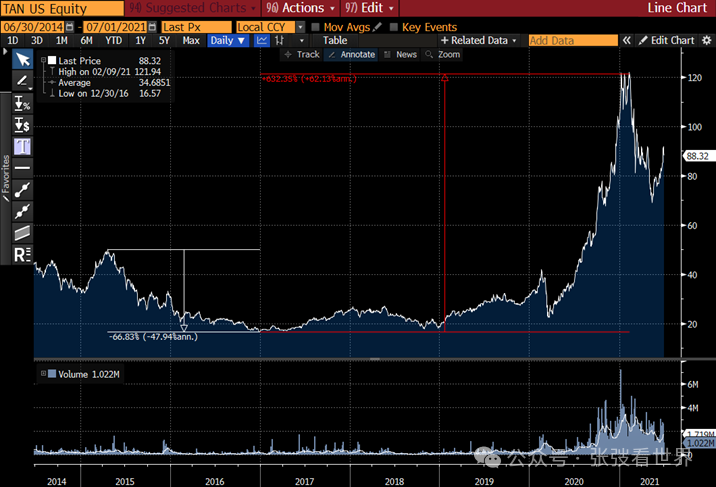Select the extended ray line tool
The image size is (716, 487).
coord(22,211)
